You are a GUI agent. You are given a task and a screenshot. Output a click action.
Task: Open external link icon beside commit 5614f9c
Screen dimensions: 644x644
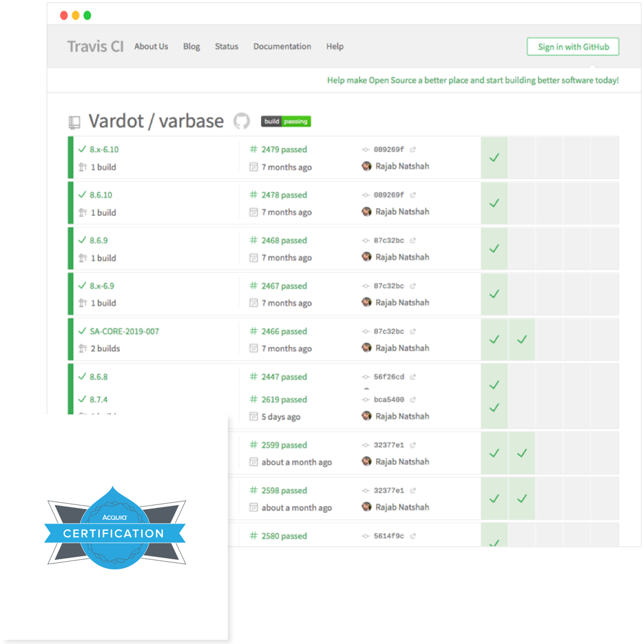tap(413, 536)
